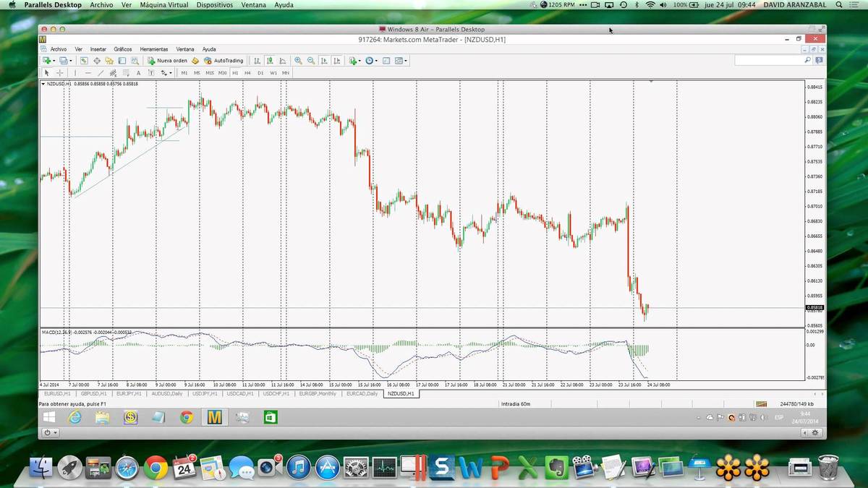Select the trendline drawing tool
The height and width of the screenshot is (488, 868).
tap(100, 73)
